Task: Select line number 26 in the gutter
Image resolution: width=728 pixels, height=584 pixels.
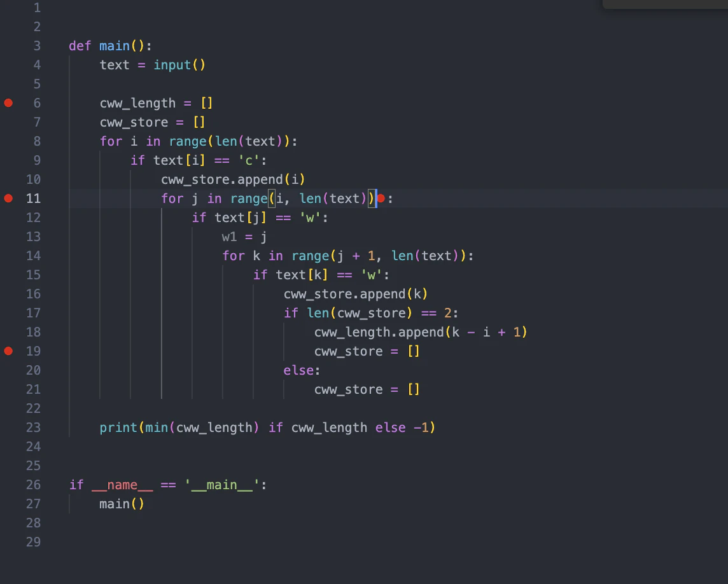Action: click(x=34, y=485)
